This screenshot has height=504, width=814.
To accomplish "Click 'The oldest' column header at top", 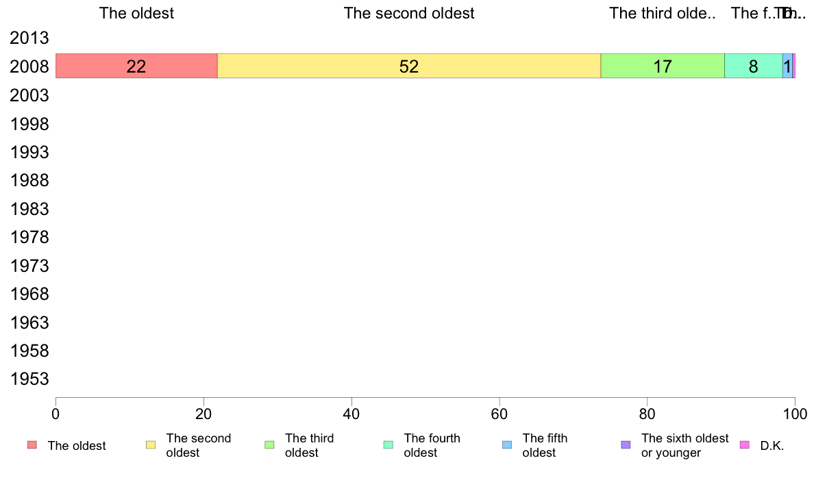I will coord(136,13).
